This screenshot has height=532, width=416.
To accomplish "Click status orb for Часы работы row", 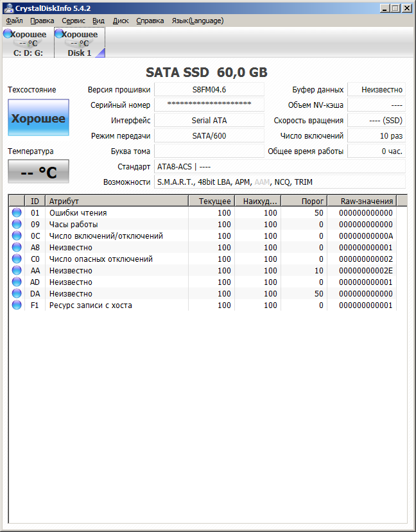I will (x=17, y=225).
